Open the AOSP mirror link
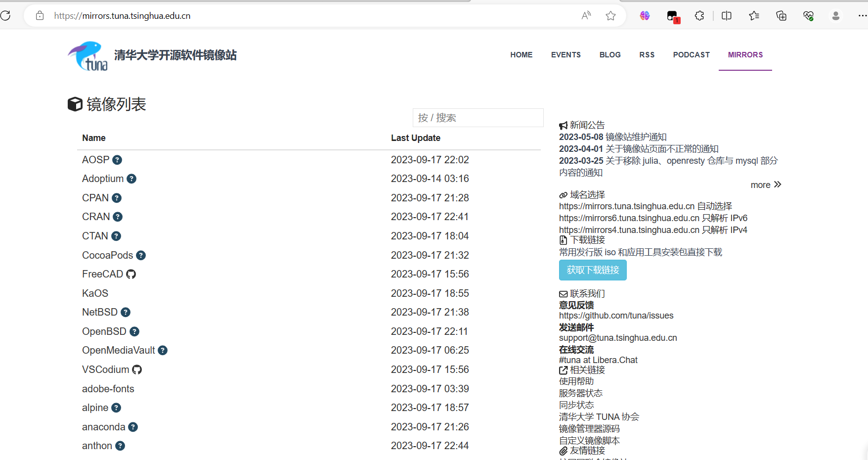Screen dimensions: 868x460 coord(95,160)
